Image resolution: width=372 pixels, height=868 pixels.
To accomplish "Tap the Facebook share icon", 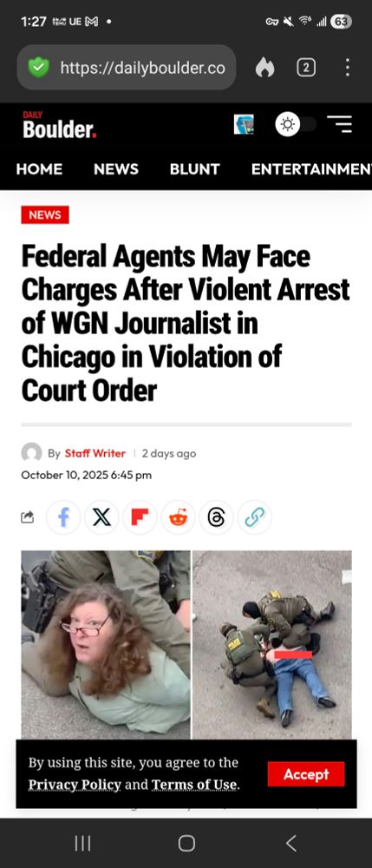I will pos(63,517).
